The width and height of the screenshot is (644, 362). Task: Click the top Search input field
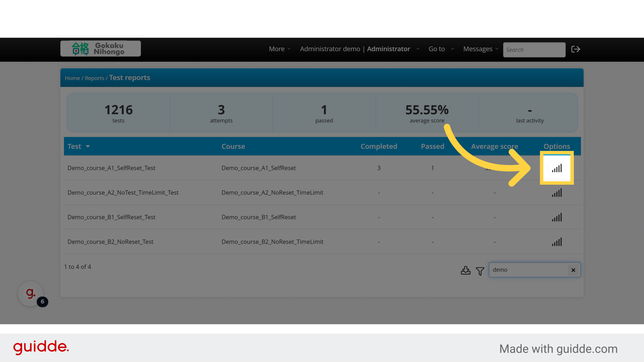534,50
